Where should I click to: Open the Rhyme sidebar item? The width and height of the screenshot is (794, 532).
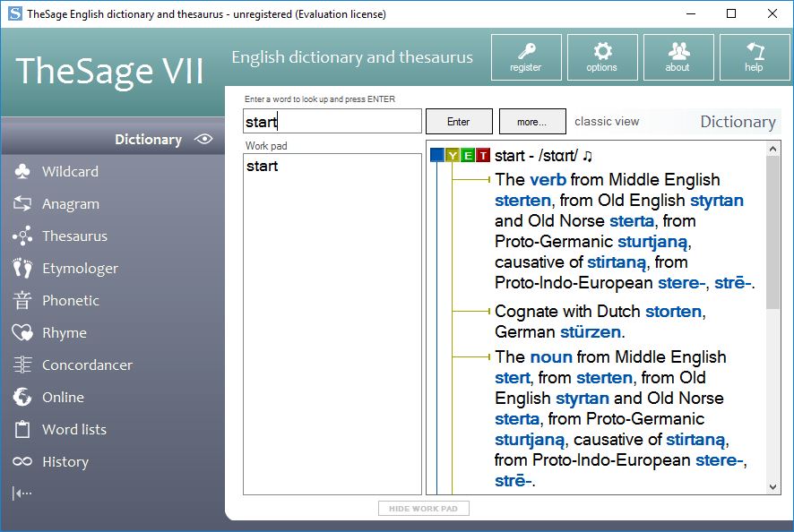pyautogui.click(x=65, y=332)
